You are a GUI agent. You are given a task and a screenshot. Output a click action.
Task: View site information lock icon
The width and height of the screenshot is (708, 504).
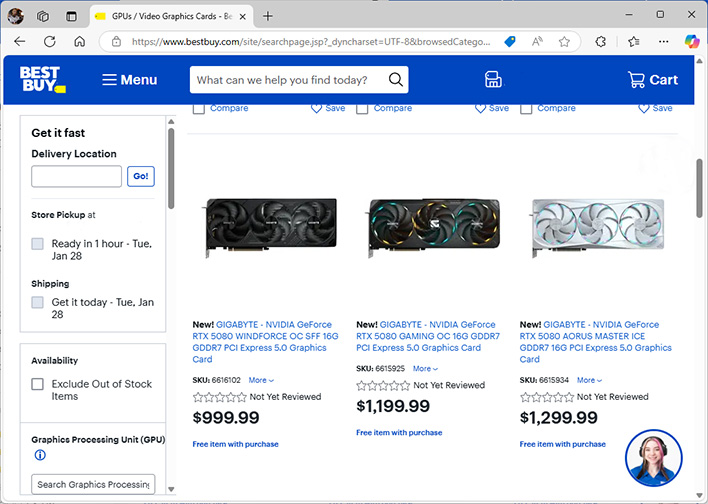(x=116, y=42)
